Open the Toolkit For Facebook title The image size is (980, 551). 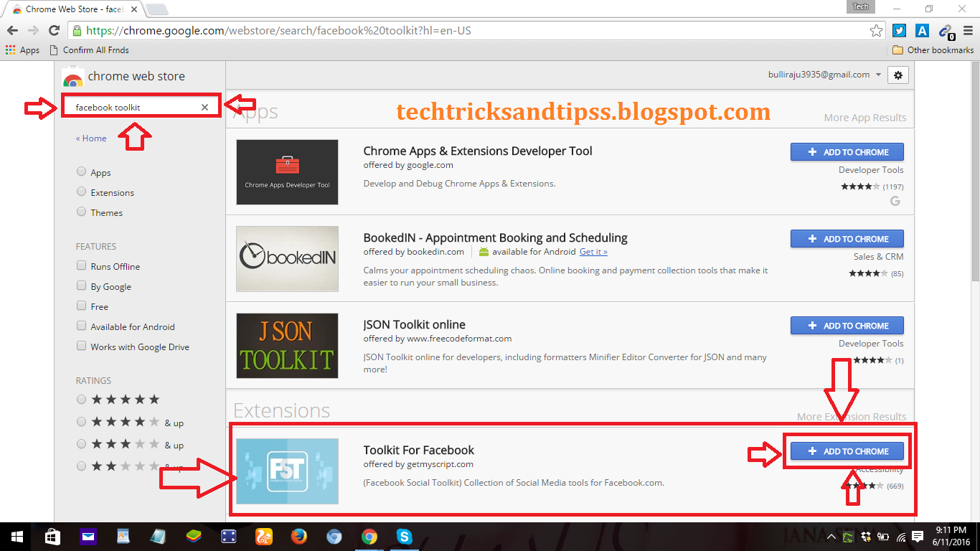pyautogui.click(x=419, y=451)
